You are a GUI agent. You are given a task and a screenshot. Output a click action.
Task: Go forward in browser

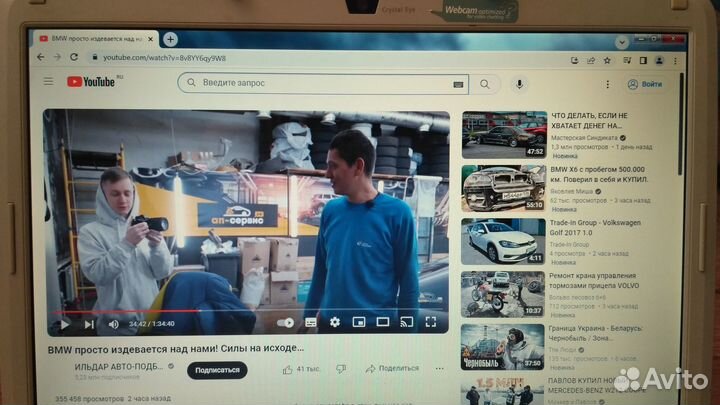click(57, 57)
